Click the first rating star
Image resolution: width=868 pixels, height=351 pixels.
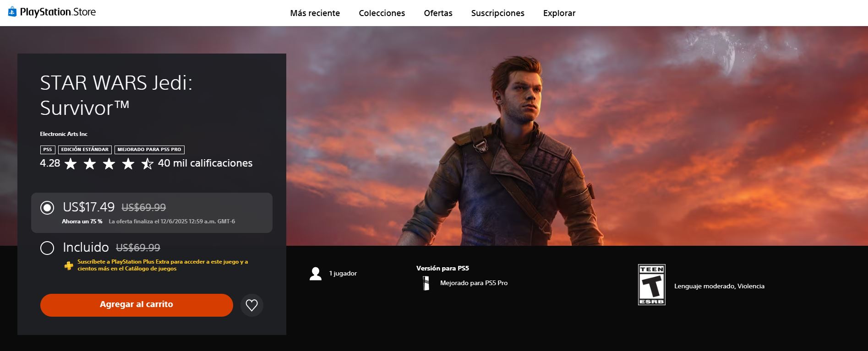tap(71, 163)
